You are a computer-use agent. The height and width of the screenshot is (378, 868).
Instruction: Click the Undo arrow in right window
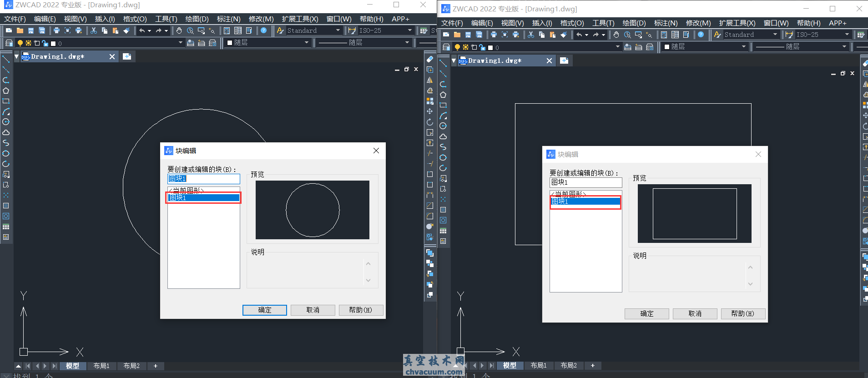[579, 35]
